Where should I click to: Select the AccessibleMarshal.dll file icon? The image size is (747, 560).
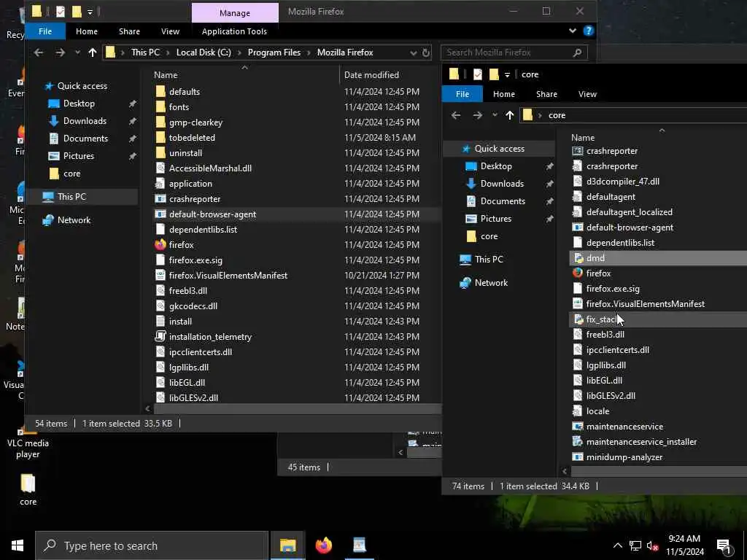(x=160, y=168)
